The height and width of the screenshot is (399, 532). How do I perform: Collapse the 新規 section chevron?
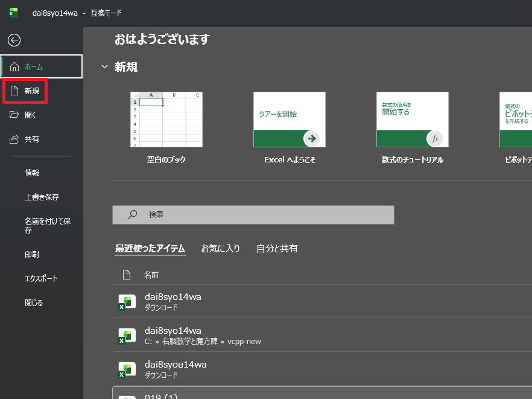(x=105, y=67)
